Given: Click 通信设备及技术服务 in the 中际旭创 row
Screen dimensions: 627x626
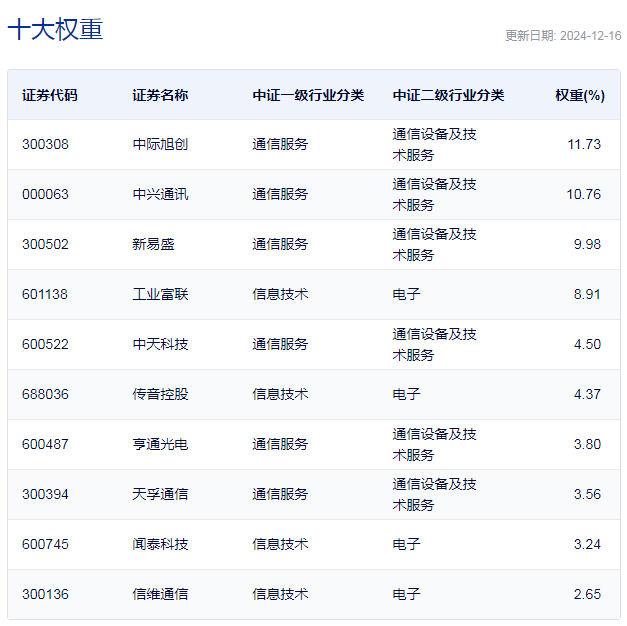Looking at the screenshot, I should click(434, 144).
